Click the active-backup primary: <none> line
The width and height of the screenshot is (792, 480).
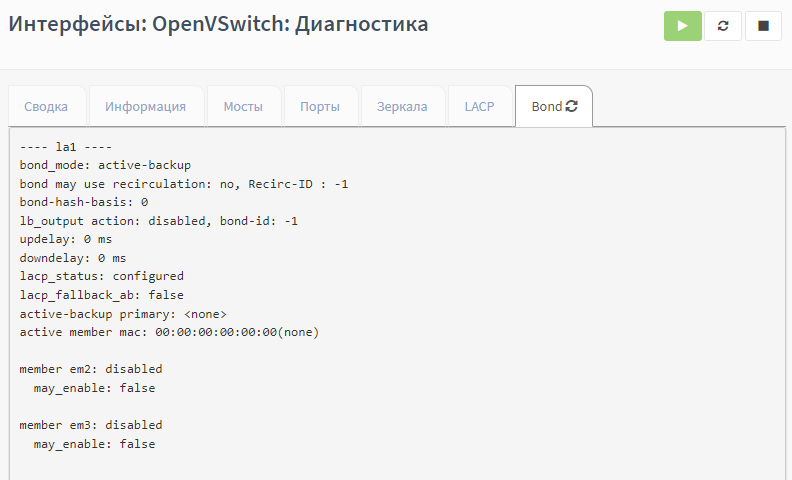[123, 314]
